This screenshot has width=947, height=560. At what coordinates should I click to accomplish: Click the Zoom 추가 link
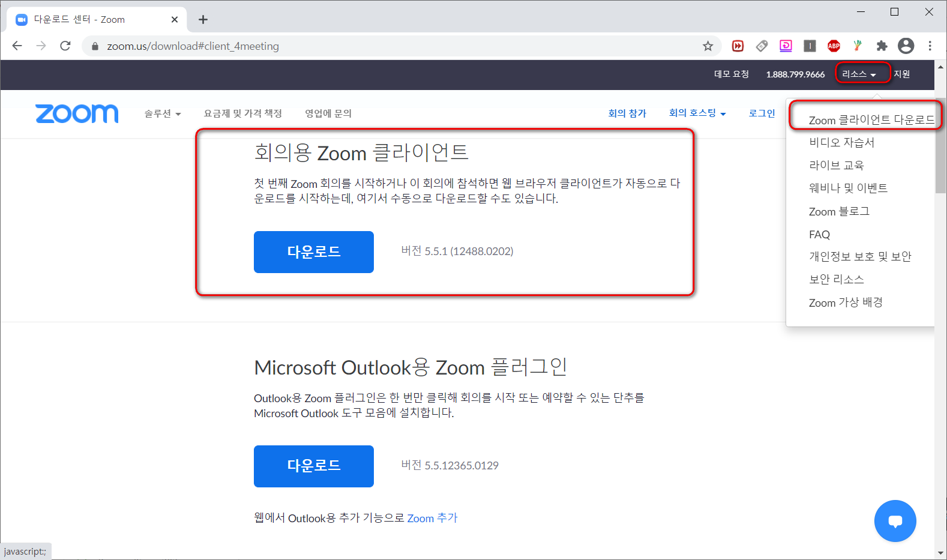pos(432,518)
